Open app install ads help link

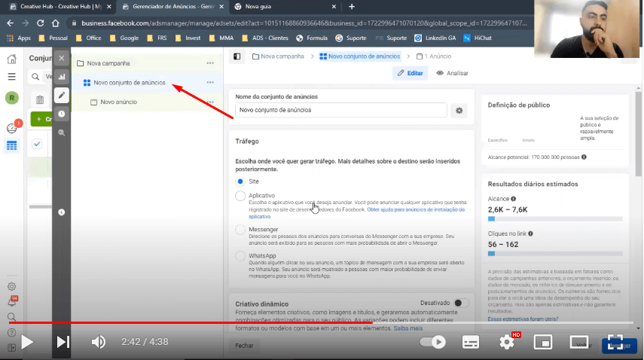click(356, 213)
